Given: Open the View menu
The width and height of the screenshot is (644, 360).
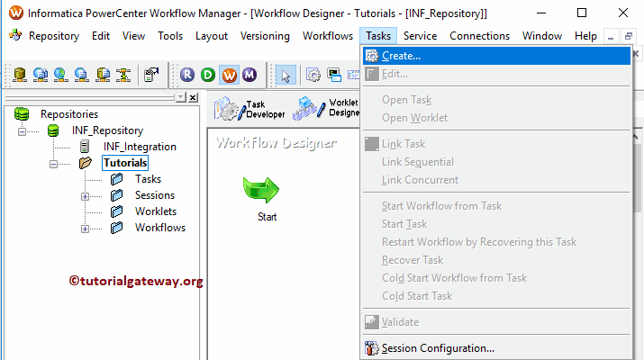Looking at the screenshot, I should (133, 36).
